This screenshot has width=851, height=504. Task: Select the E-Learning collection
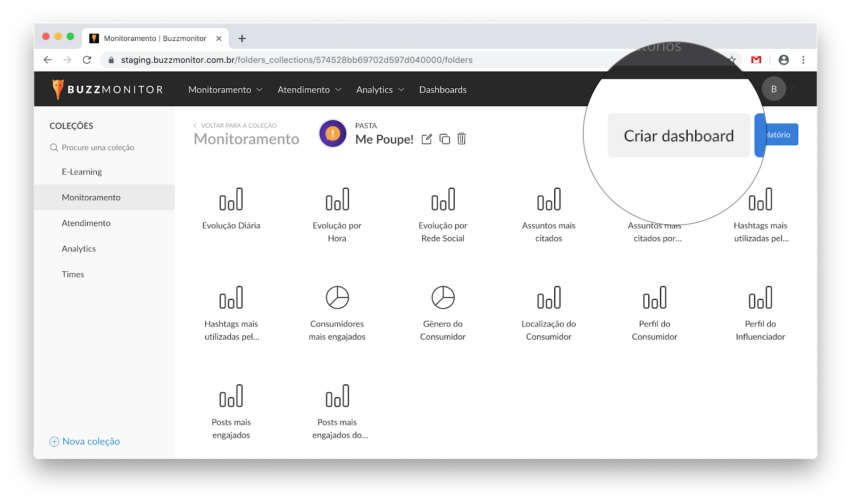(82, 172)
